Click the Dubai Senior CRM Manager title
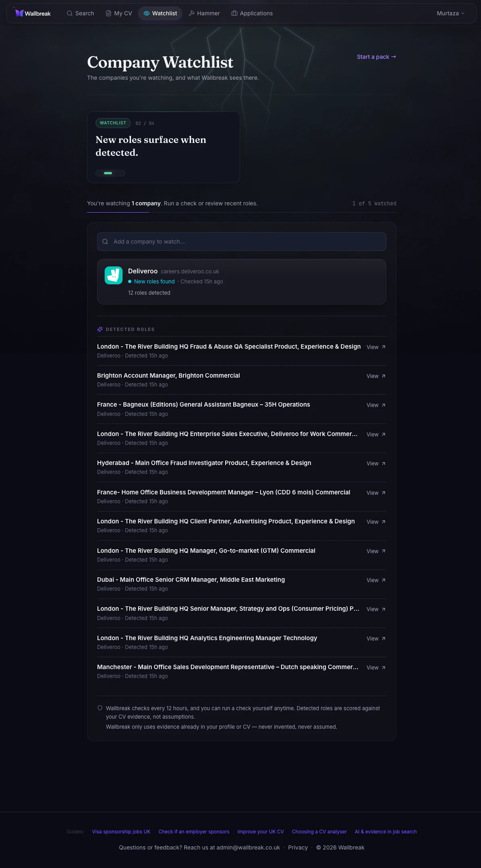Screen dimensions: 481x868 (191, 579)
